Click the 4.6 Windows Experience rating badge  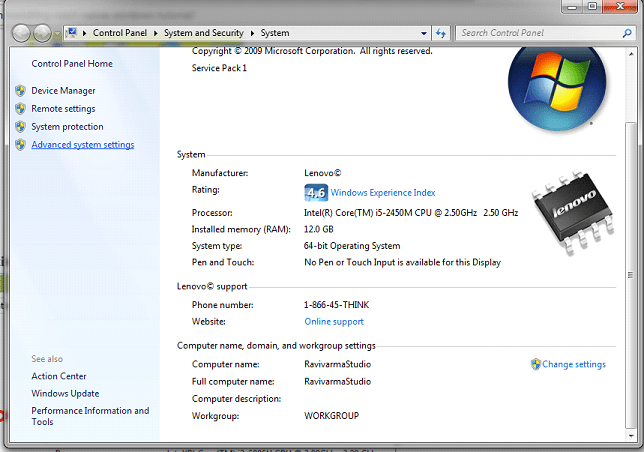coord(316,193)
